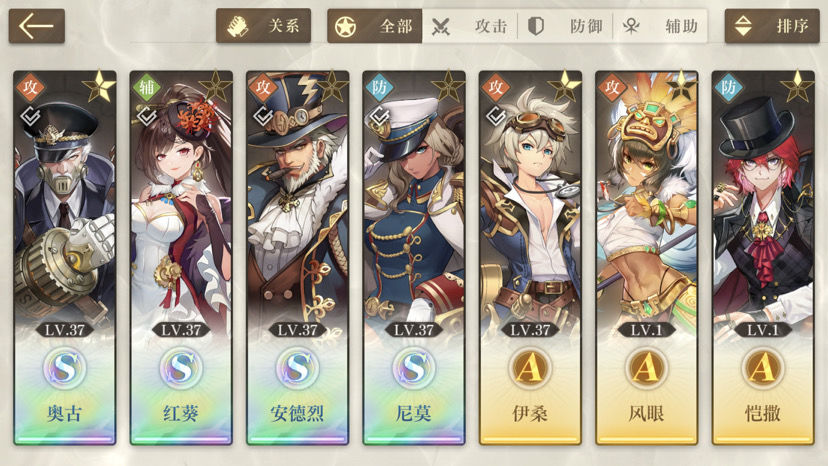This screenshot has height=466, width=828.
Task: Open the 排序 sort dropdown
Action: point(771,26)
